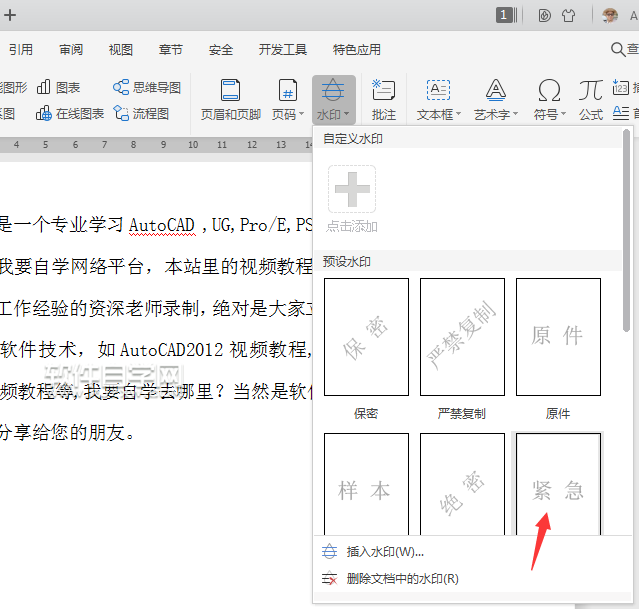Click the insert watermark icon in the dropdown footer
The image size is (639, 609).
pos(330,552)
